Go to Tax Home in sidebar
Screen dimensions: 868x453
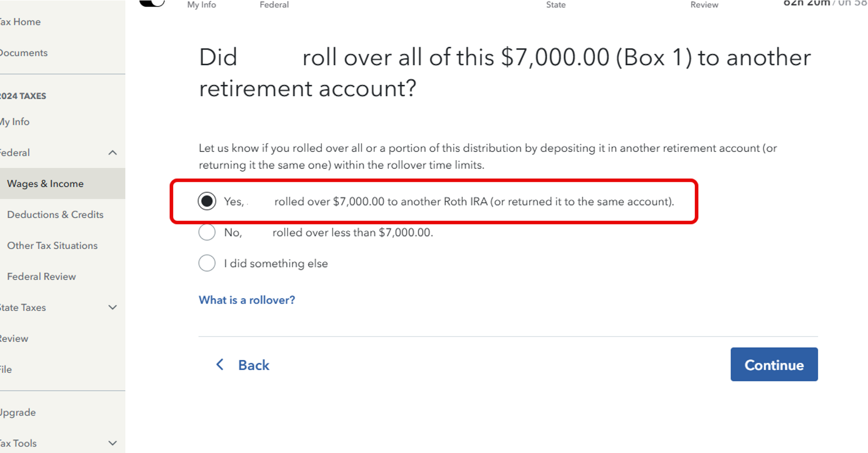(x=20, y=22)
